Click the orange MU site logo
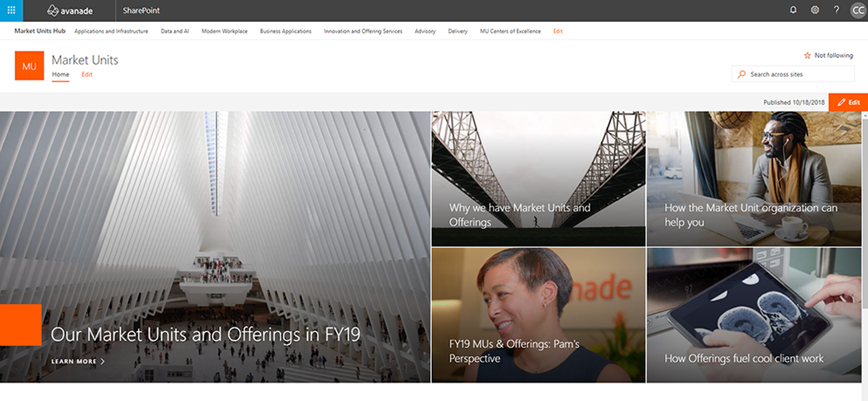Screen dimensions: 868x401 point(29,66)
